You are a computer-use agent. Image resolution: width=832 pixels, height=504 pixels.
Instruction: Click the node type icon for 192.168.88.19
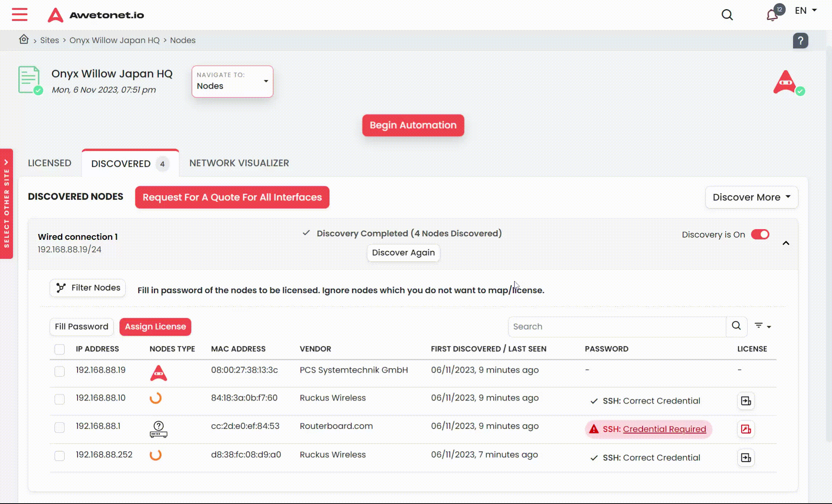pos(159,373)
